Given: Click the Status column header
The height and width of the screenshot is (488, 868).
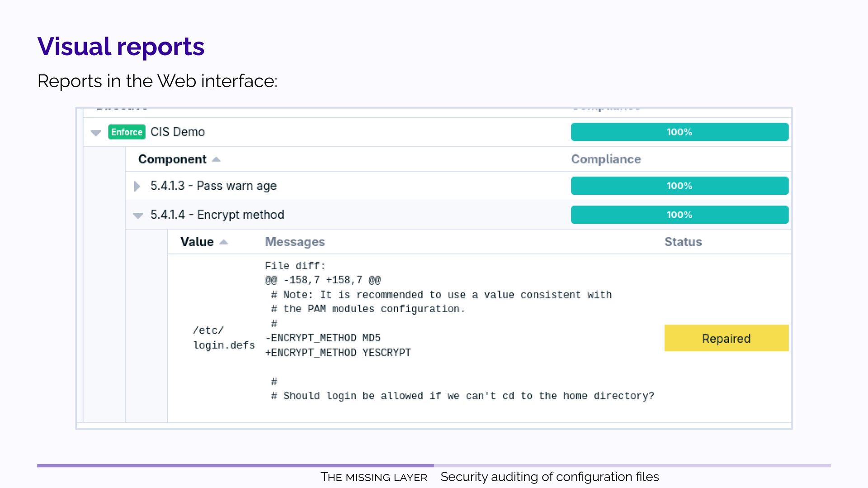Looking at the screenshot, I should (683, 242).
